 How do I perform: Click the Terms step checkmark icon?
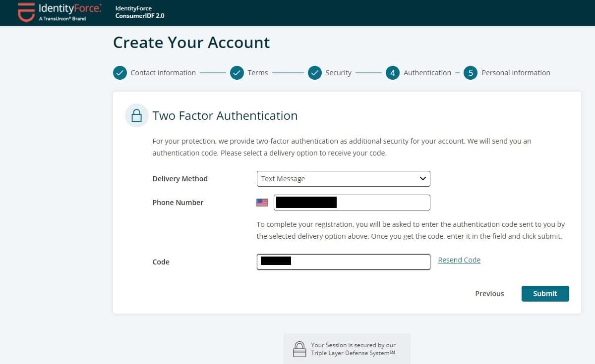237,73
